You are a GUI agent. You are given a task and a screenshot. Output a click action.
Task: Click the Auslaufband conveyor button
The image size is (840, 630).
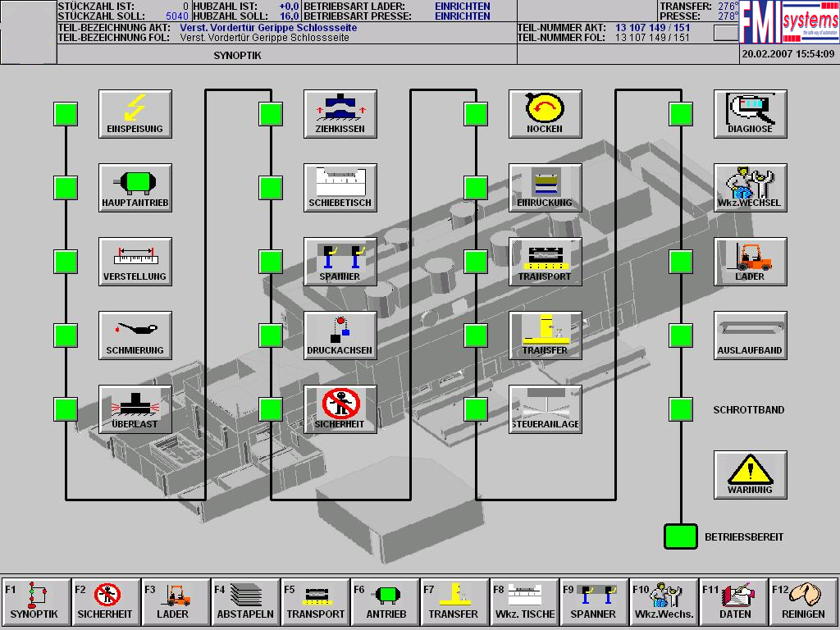point(751,336)
